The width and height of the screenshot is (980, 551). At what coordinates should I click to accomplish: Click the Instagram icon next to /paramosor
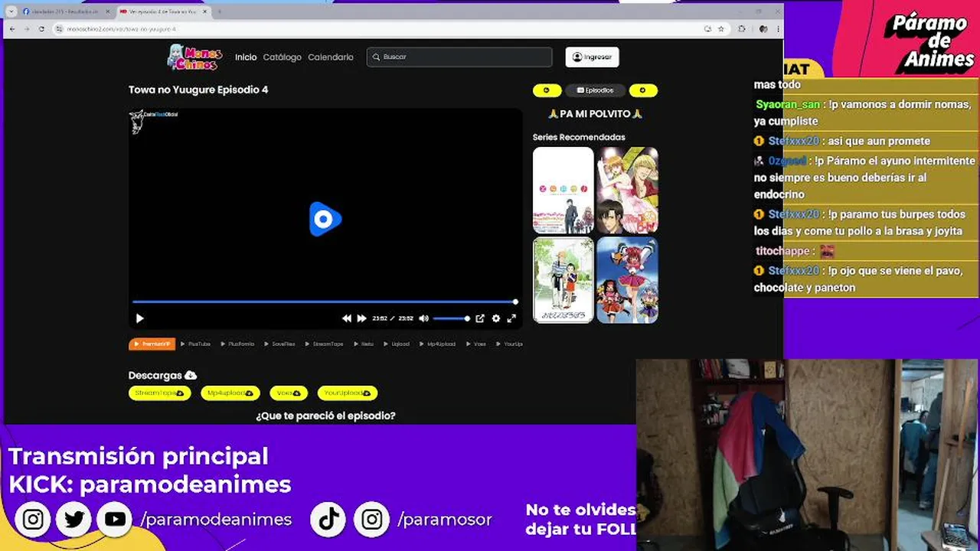point(372,520)
